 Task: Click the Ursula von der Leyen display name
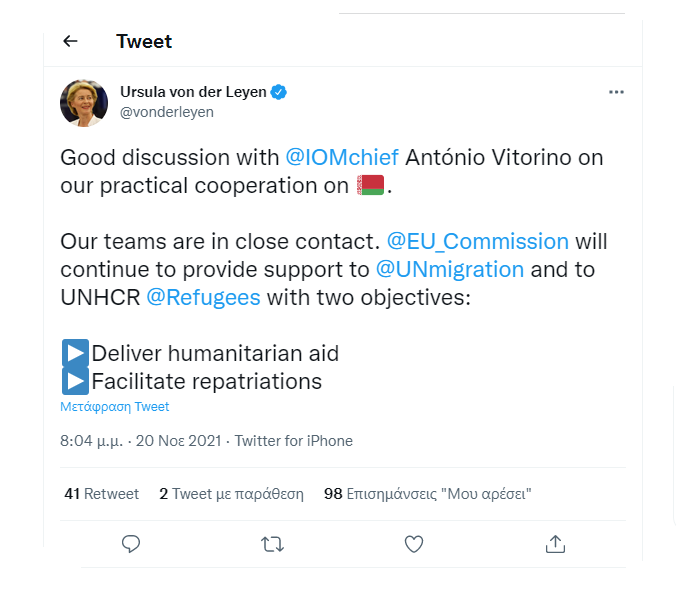193,92
